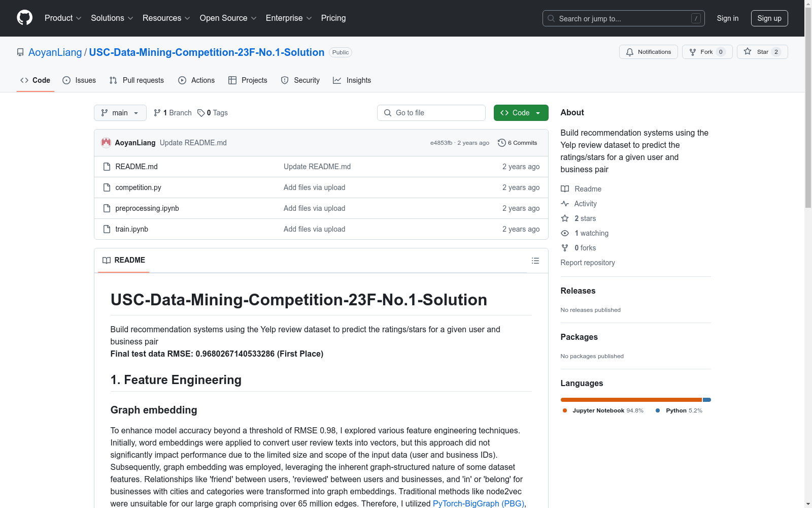Screen dimensions: 812x508
Task: Open the Packages heading link
Action: pyautogui.click(x=579, y=337)
